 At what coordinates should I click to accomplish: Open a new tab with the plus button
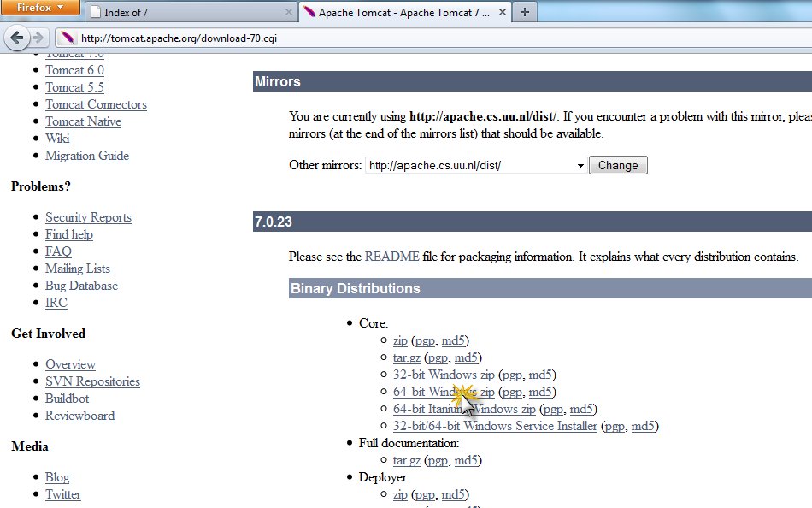click(524, 12)
